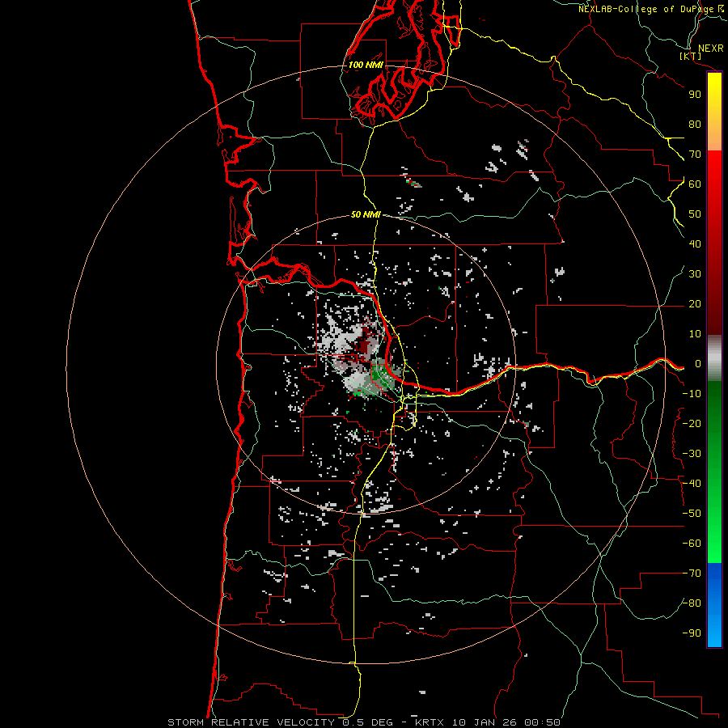Select the "00:50" time stamp

pyautogui.click(x=542, y=722)
